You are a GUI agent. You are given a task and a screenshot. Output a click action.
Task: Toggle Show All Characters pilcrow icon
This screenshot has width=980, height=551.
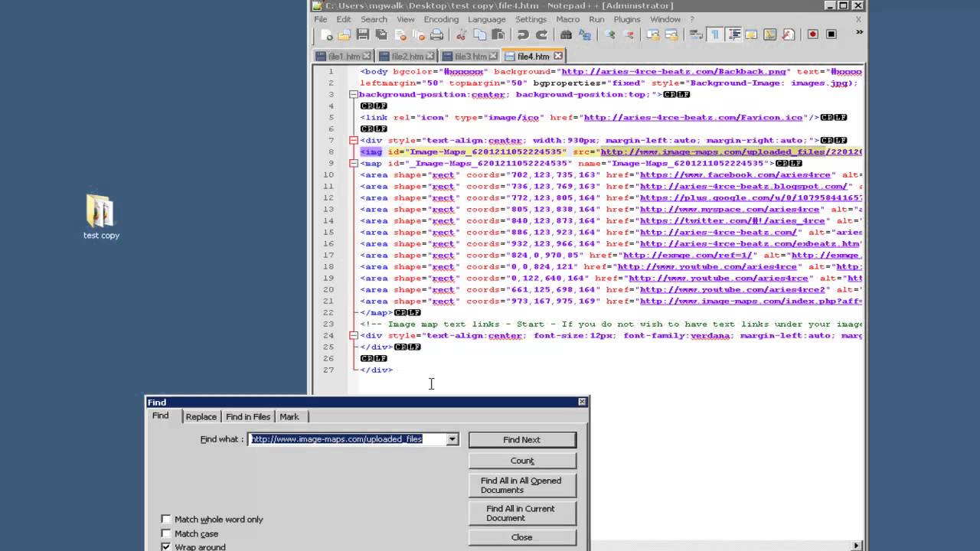(714, 34)
